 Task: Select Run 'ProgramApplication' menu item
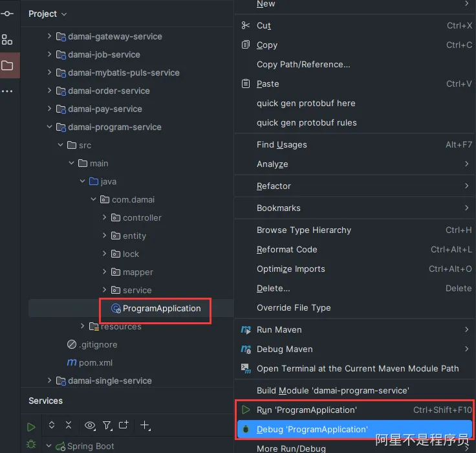[307, 410]
